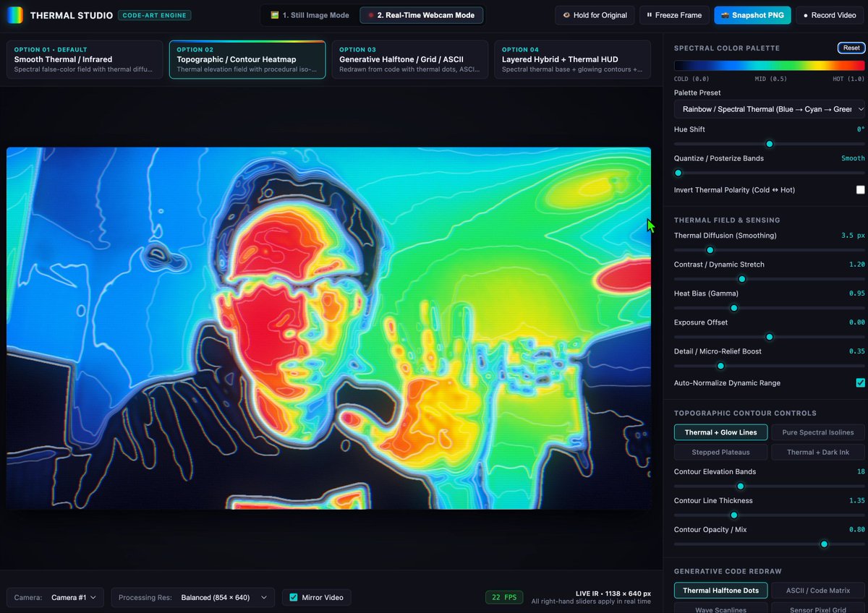Screen dimensions: 868x613
Task: Open the Palette Preset dropdown
Action: point(770,109)
